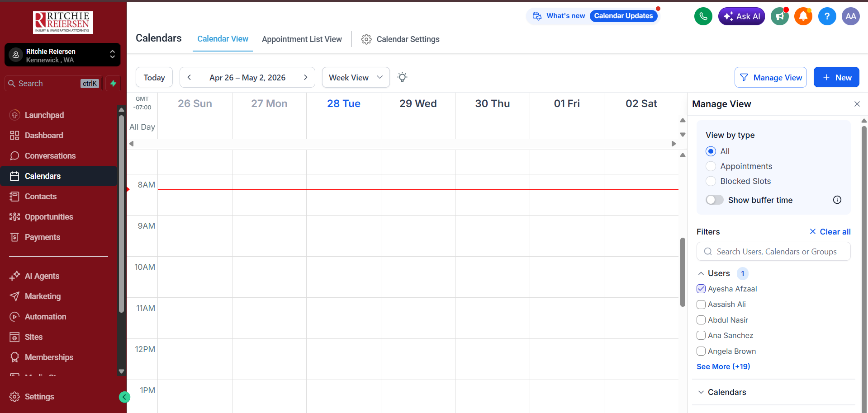Select the Appointments radio option
868x413 pixels.
click(711, 166)
